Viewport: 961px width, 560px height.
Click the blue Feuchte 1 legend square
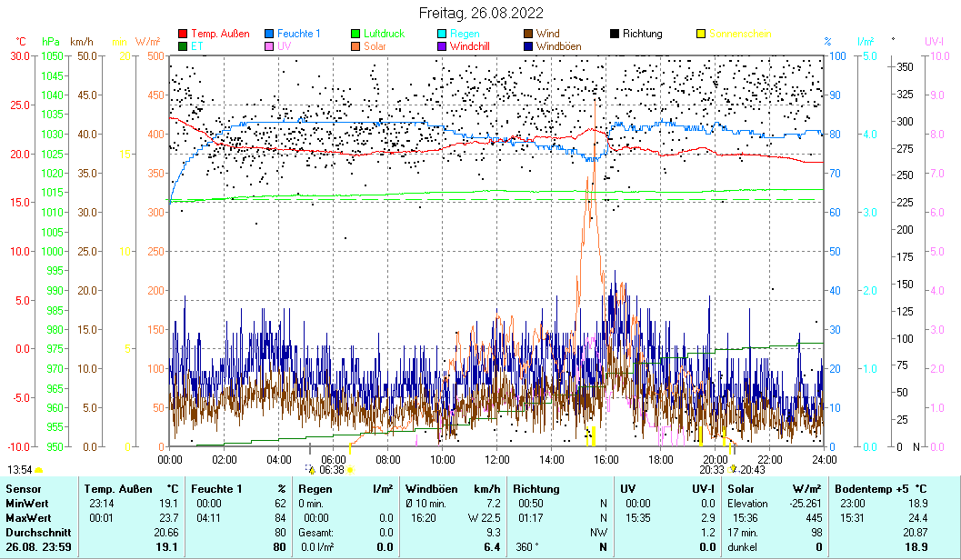[x=268, y=34]
